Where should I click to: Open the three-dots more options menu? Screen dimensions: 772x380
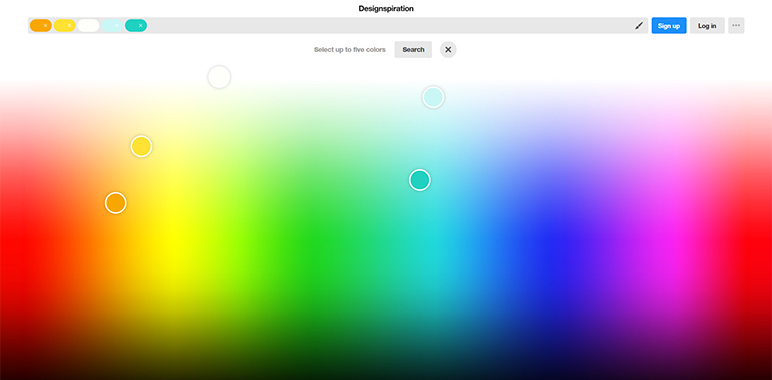click(736, 26)
